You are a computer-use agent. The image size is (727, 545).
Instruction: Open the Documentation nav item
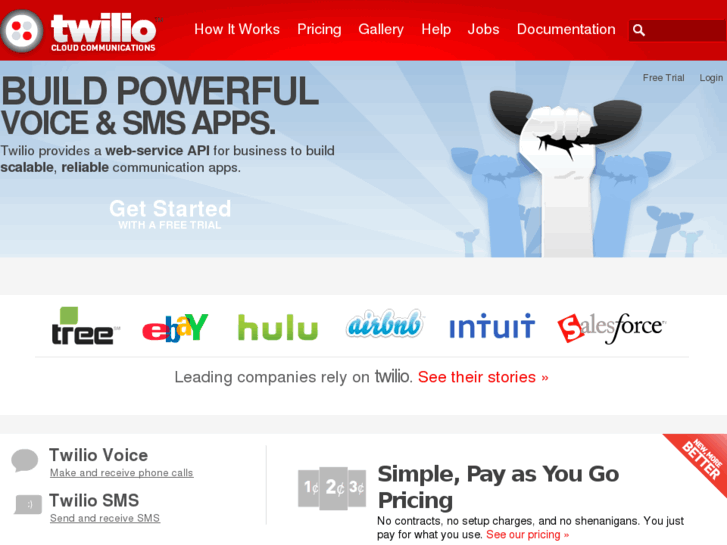(566, 29)
